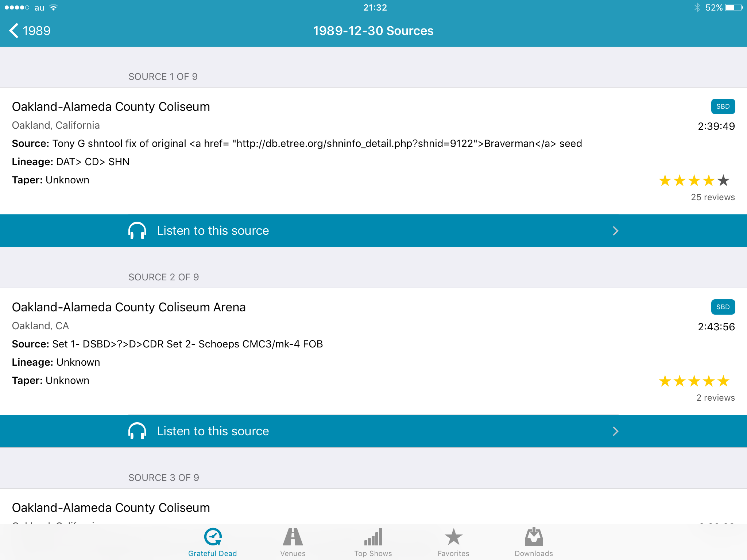Tap Taper: Unknown under source 1
The width and height of the screenshot is (747, 560).
[x=51, y=180]
